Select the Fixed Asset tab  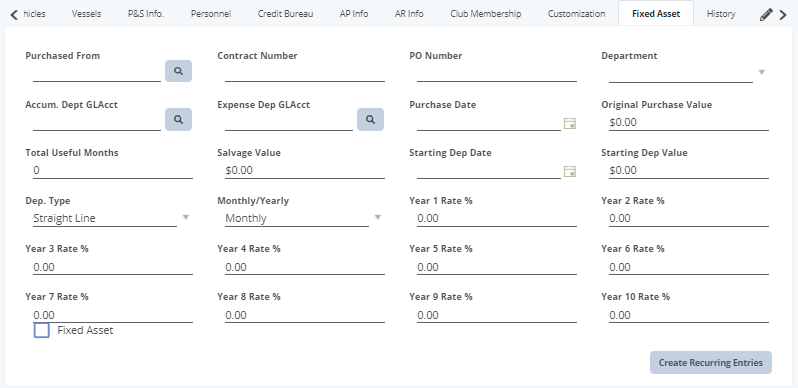pos(656,14)
